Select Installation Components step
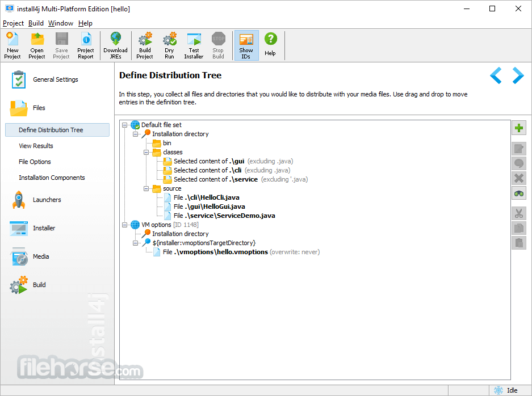 52,178
